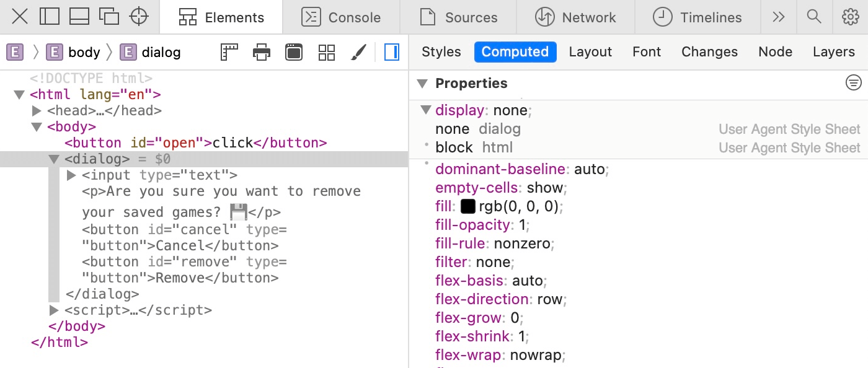Image resolution: width=868 pixels, height=368 pixels.
Task: Collapse the Properties section
Action: pyautogui.click(x=423, y=84)
